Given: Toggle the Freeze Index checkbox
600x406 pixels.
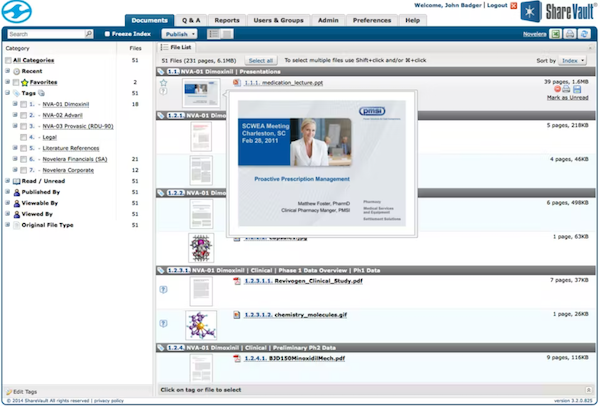Looking at the screenshot, I should point(107,34).
